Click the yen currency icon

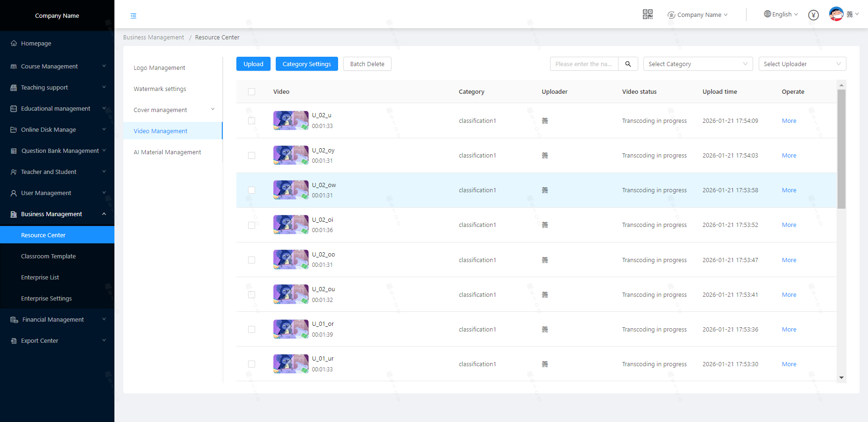coord(814,15)
